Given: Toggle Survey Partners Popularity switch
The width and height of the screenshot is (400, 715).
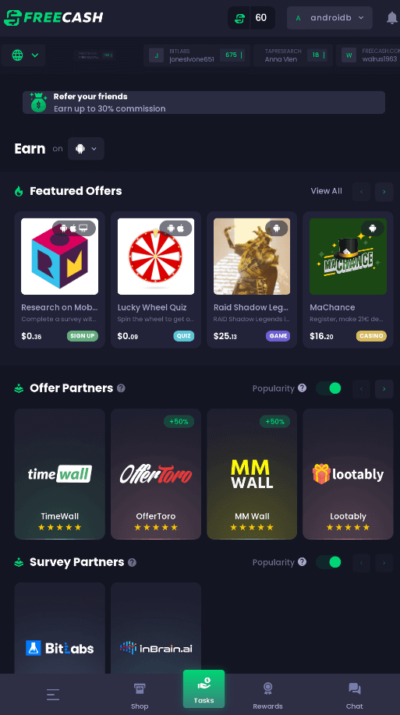Looking at the screenshot, I should pos(329,562).
